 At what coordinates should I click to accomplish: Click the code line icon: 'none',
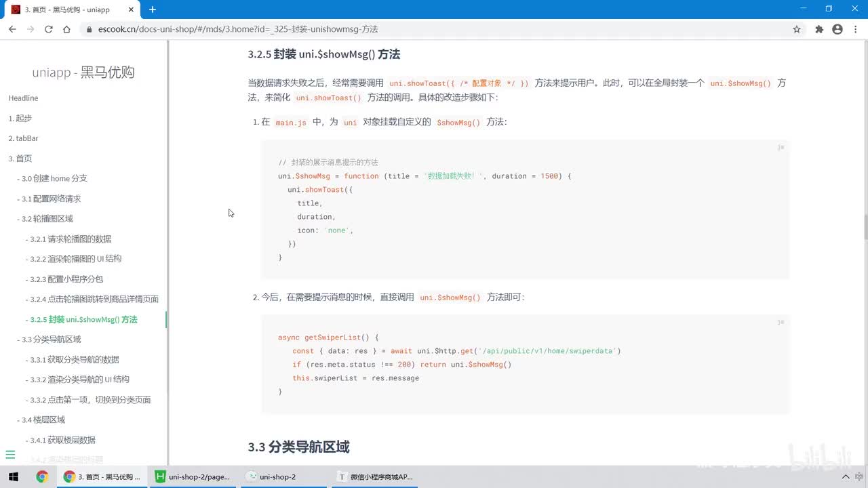click(x=325, y=230)
